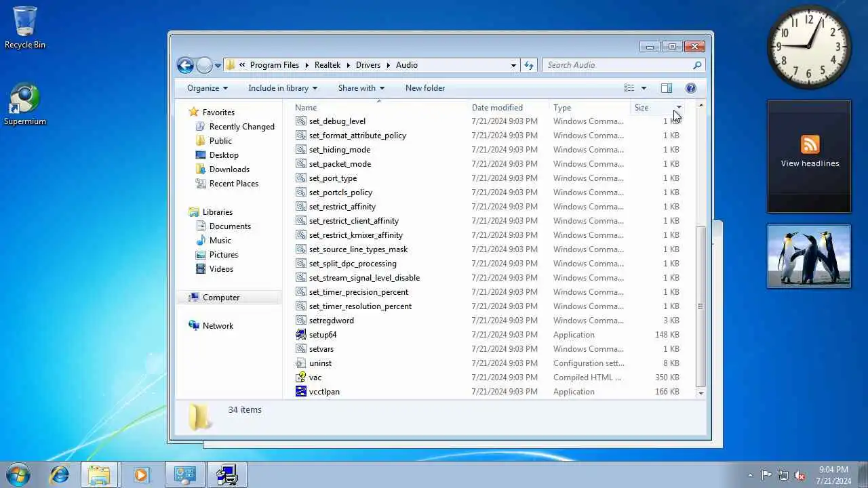Screen dimensions: 868x488
Task: Click the penguins slideshow gadget thumbnail
Action: click(x=809, y=257)
